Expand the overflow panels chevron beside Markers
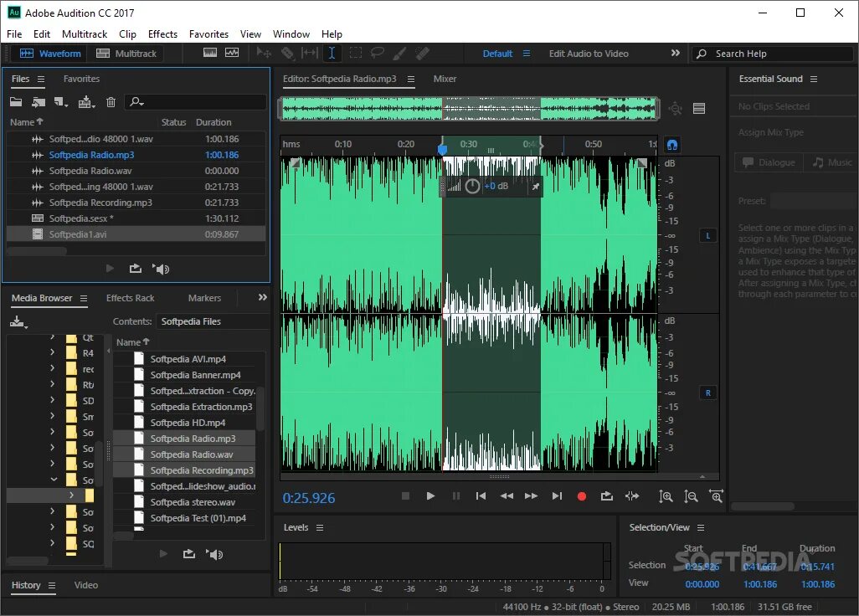Viewport: 859px width, 616px height. (262, 297)
